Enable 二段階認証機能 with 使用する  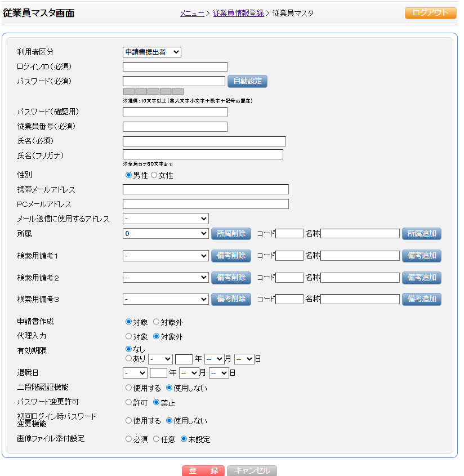coord(128,388)
